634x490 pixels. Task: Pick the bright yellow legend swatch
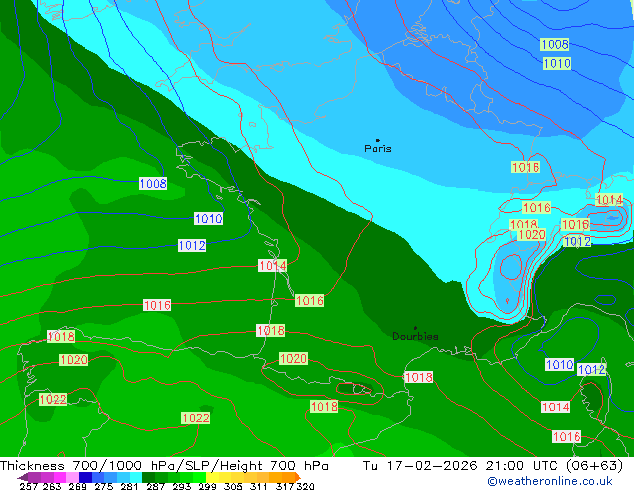(213, 477)
